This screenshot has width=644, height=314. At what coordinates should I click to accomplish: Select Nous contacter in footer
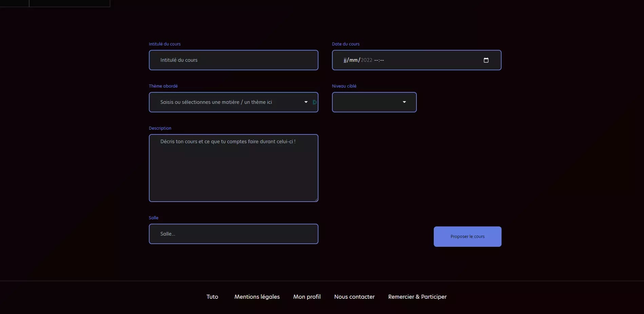[354, 297]
